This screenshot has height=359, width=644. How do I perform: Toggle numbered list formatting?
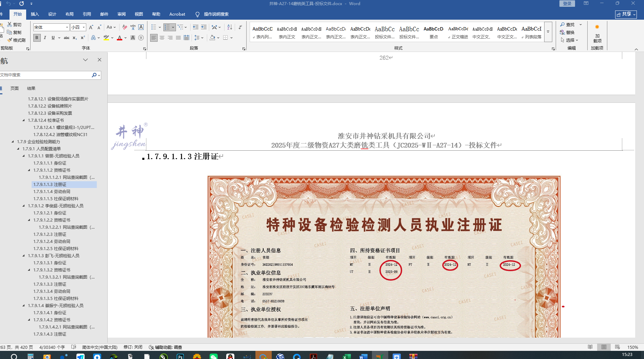[167, 27]
